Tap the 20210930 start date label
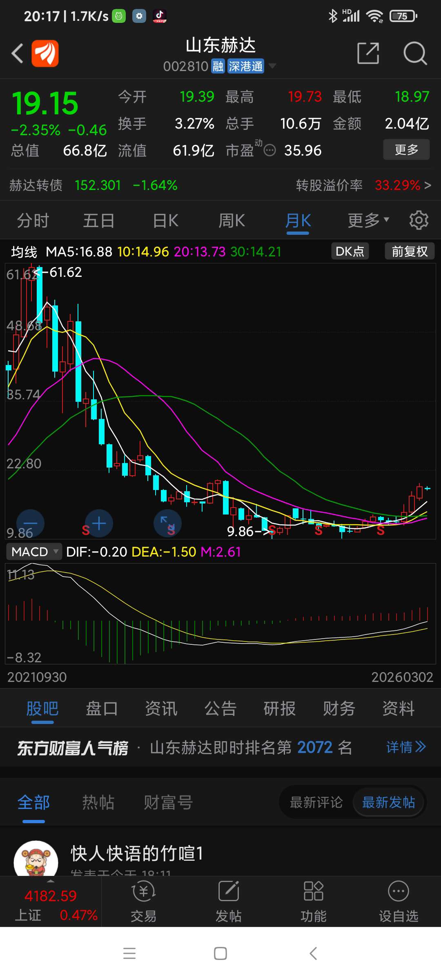Viewport: 441px width, 980px height. pyautogui.click(x=37, y=677)
